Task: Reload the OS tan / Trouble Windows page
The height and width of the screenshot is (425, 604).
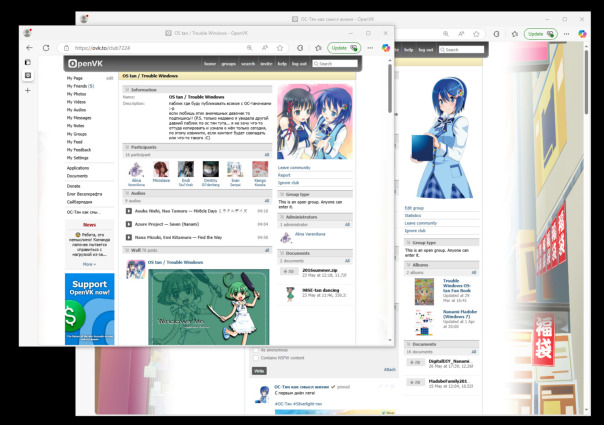Action: point(46,48)
